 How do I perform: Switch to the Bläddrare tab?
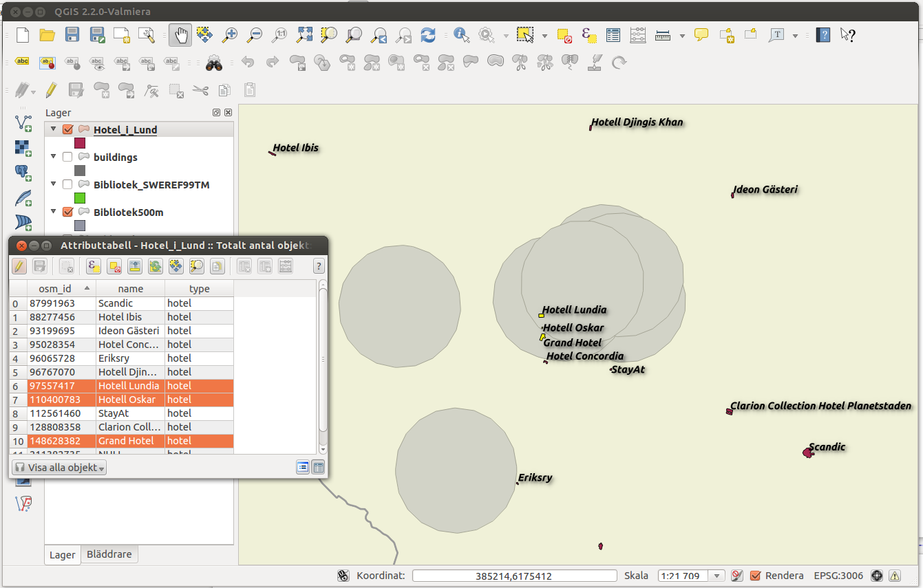(x=109, y=554)
